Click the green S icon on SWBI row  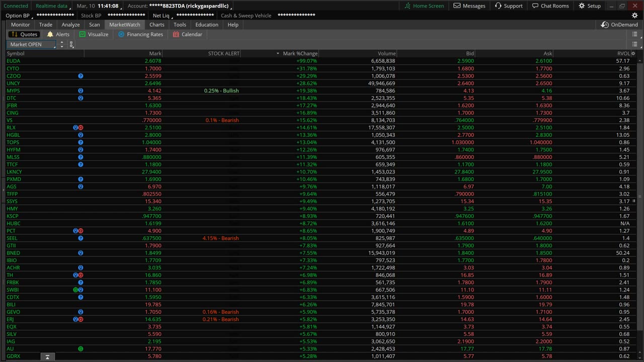pos(76,290)
